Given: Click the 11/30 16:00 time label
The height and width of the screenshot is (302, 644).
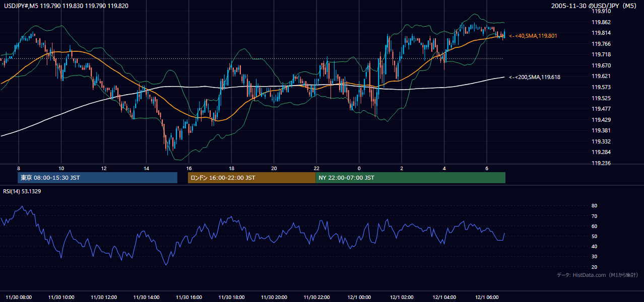Looking at the screenshot, I should coord(189,297).
